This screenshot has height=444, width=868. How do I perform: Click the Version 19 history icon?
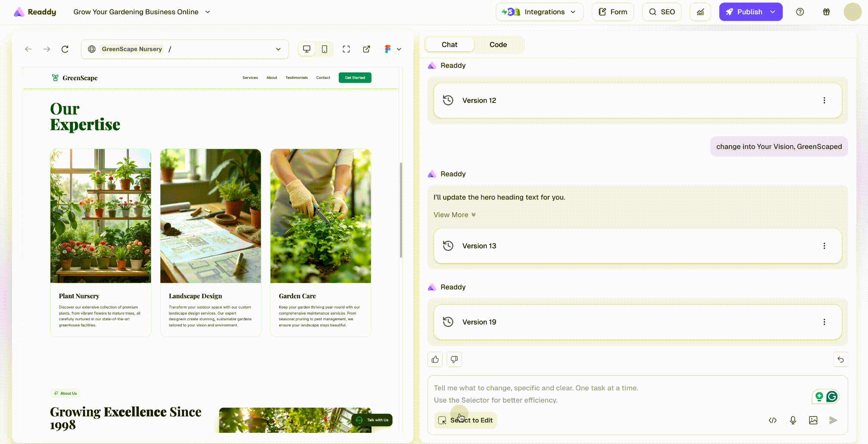click(448, 322)
